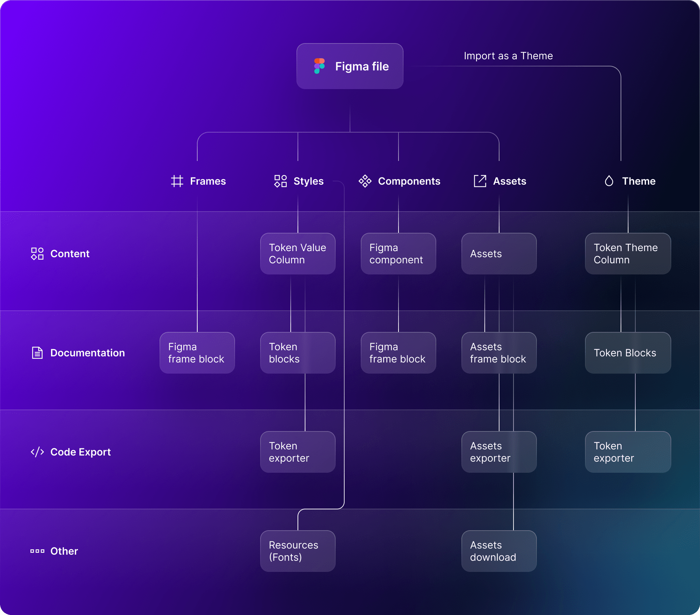This screenshot has width=700, height=615.
Task: Click the Assets export arrow icon
Action: 480,181
